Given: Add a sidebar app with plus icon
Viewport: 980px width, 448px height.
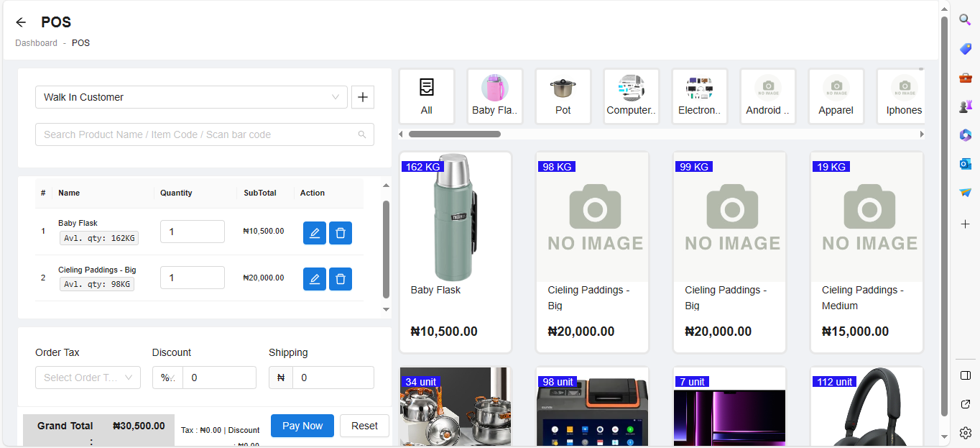Looking at the screenshot, I should tap(965, 224).
